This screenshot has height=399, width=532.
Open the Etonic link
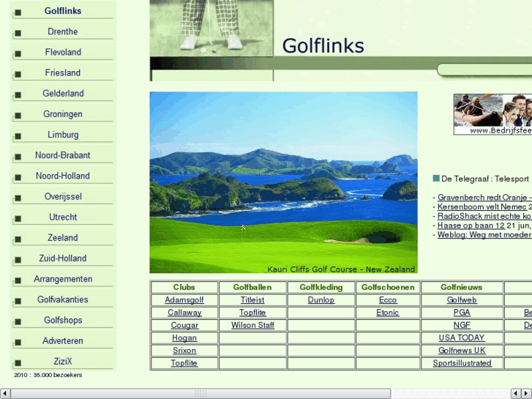[x=388, y=313]
